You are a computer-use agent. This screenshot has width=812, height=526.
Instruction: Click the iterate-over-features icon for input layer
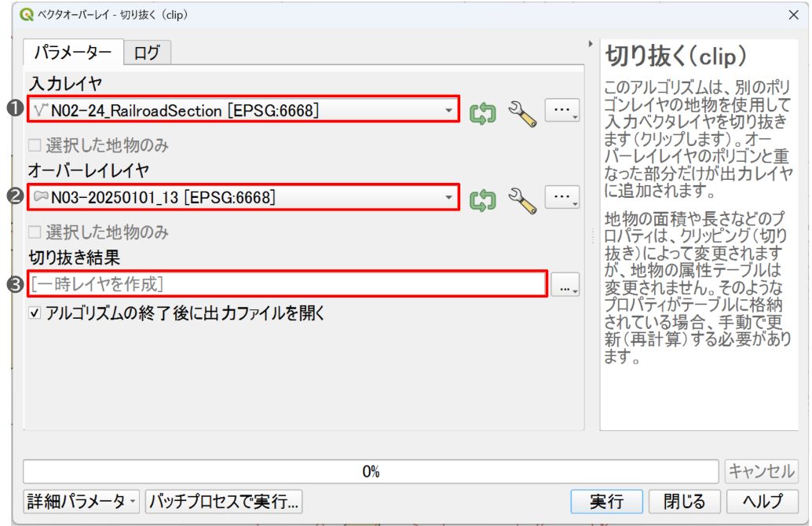(x=483, y=113)
